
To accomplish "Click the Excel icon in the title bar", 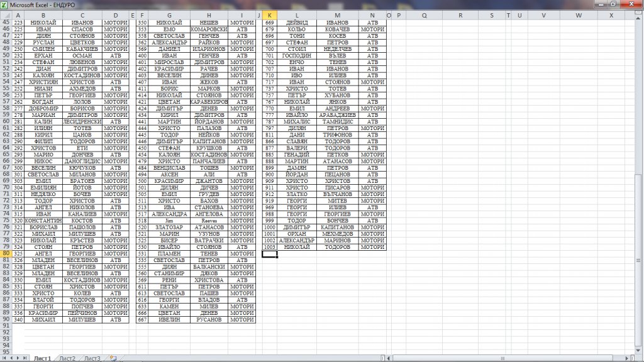I will pos(4,4).
